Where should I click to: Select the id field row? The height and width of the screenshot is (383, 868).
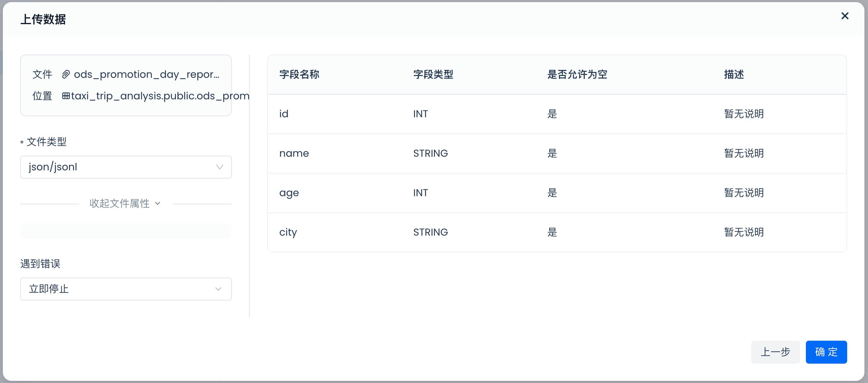pos(556,114)
